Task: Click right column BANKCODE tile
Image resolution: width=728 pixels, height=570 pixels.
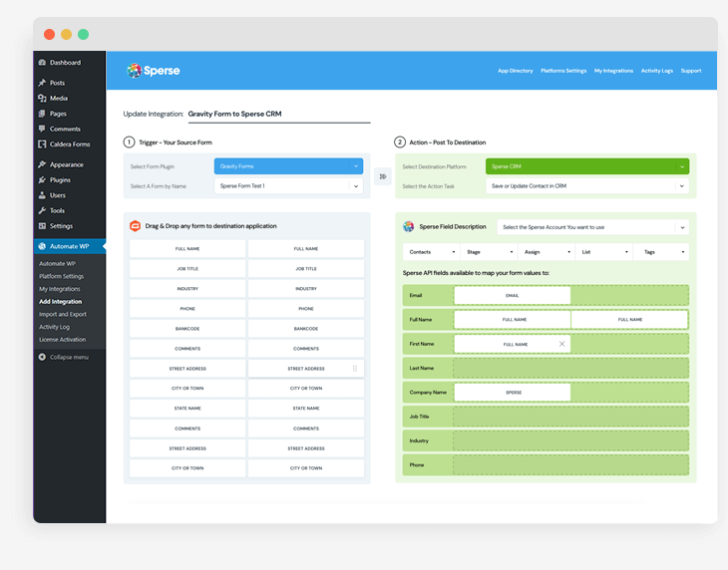Action: coord(306,329)
